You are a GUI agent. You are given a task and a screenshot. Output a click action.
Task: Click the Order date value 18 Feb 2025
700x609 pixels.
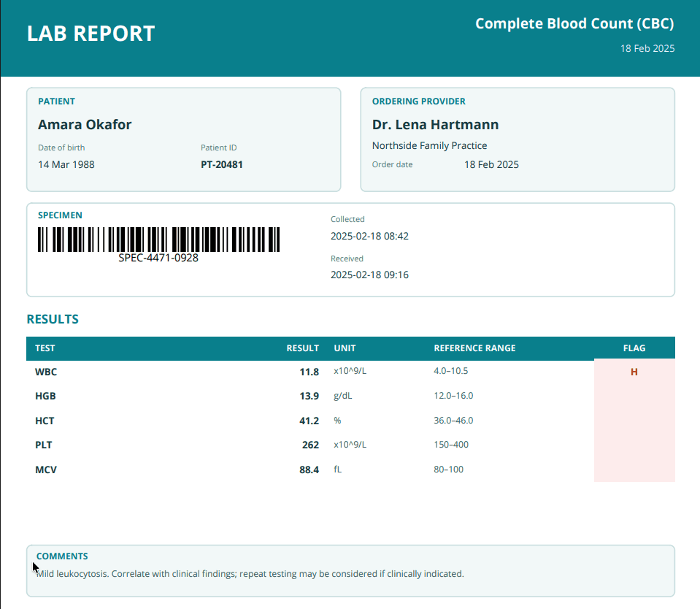click(x=491, y=164)
